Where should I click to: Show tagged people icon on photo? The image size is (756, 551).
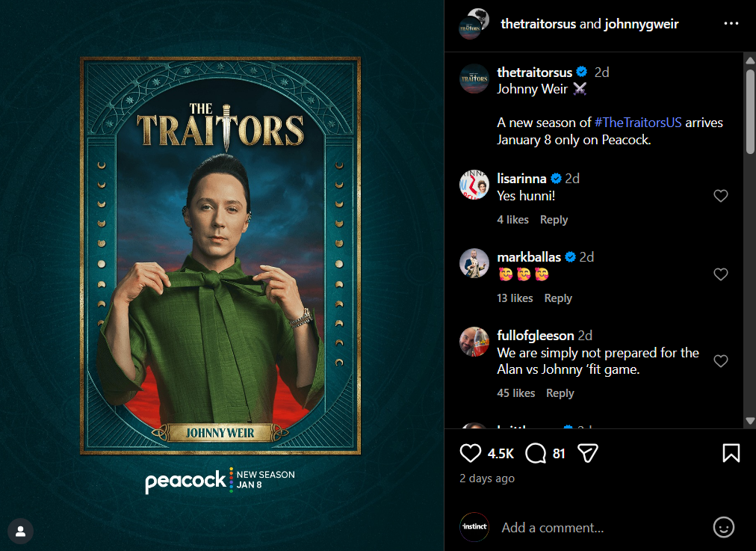(x=20, y=531)
